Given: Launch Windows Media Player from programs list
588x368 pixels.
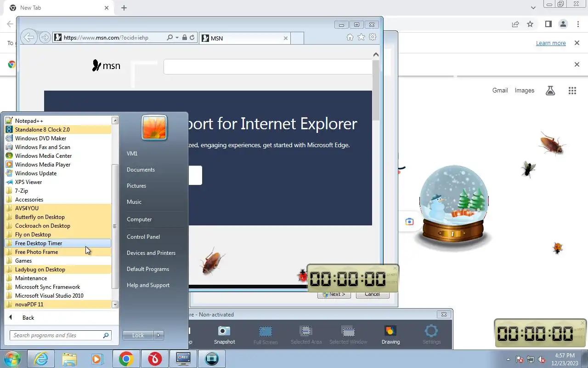Looking at the screenshot, I should coord(58,165).
